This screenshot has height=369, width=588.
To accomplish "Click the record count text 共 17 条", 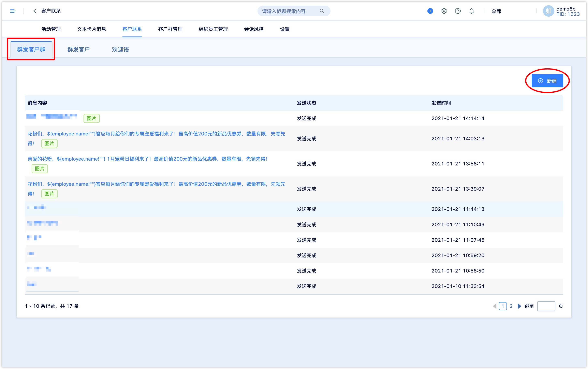I will click(69, 306).
